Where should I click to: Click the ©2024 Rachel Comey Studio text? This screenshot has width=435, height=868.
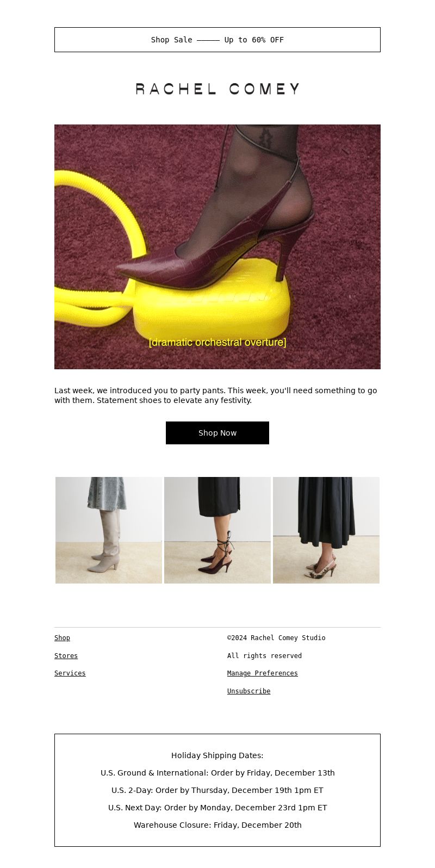click(276, 638)
